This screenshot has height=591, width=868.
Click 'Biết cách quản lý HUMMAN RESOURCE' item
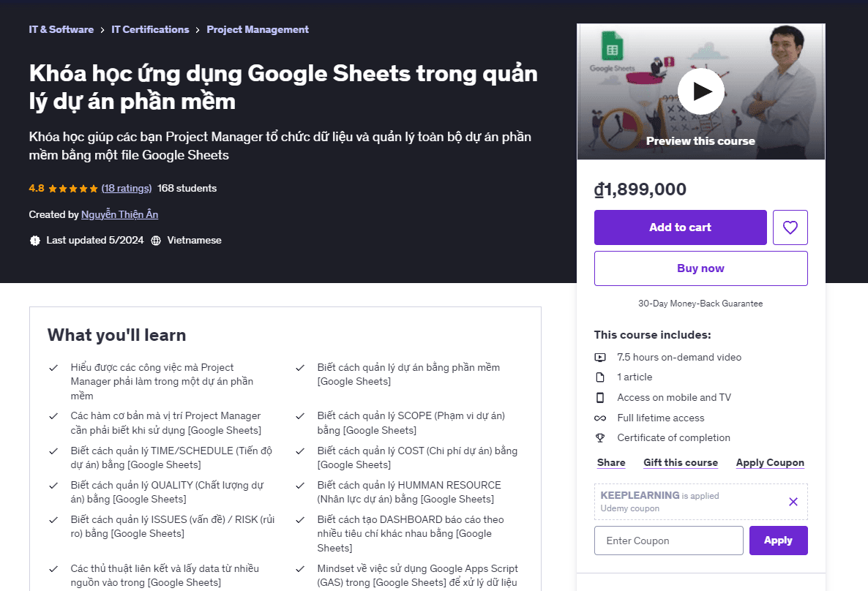[x=409, y=492]
